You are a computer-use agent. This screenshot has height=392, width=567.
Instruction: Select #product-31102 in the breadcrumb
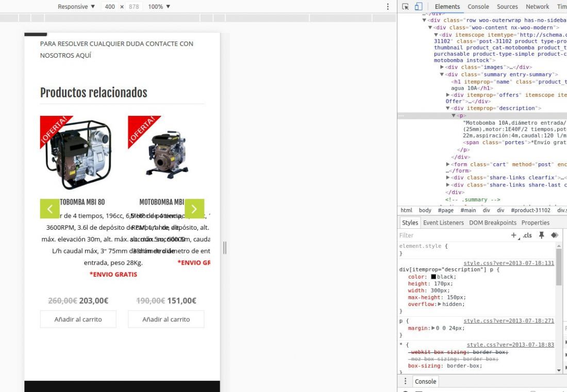coord(530,210)
